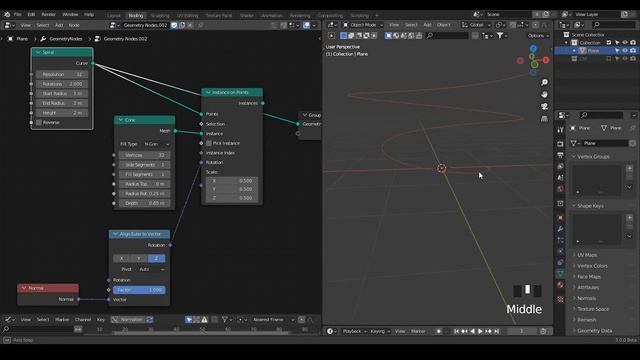Collapse the Instance on Points node
This screenshot has height=360, width=640.
coord(208,93)
